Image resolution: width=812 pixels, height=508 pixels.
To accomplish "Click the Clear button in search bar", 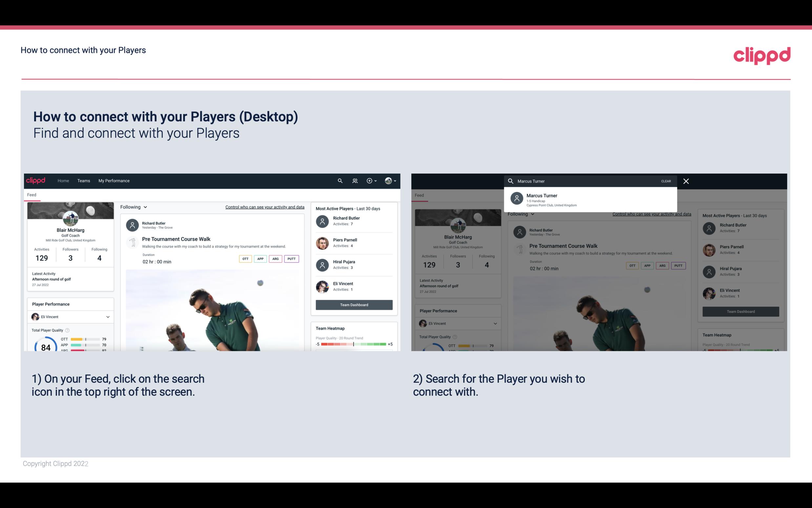I will pyautogui.click(x=666, y=181).
